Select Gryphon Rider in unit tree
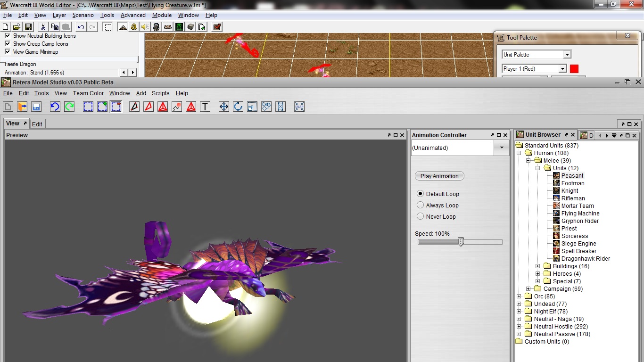 (x=580, y=221)
